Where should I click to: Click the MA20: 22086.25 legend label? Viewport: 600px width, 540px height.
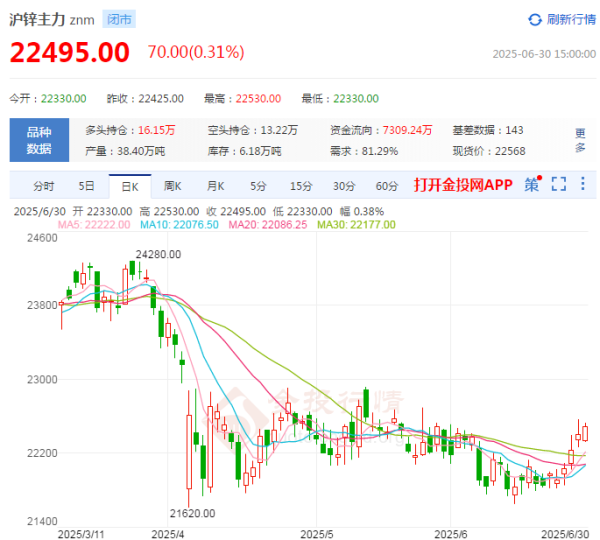(x=268, y=225)
